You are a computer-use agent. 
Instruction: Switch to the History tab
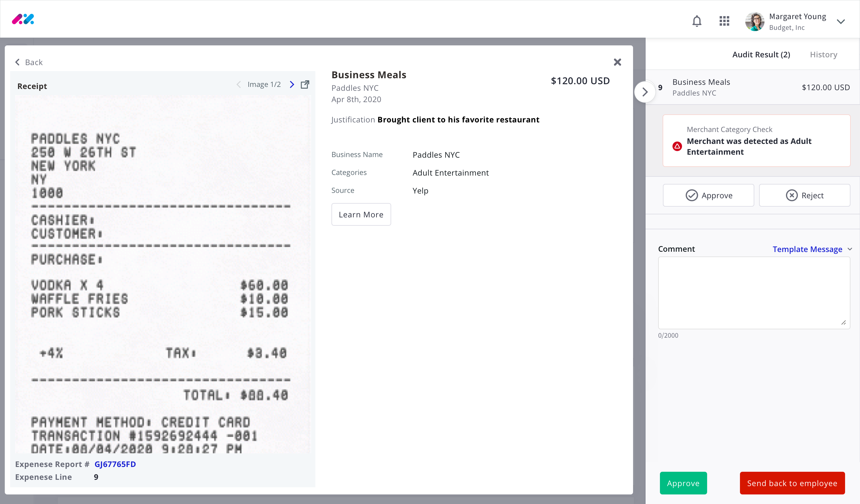point(824,55)
